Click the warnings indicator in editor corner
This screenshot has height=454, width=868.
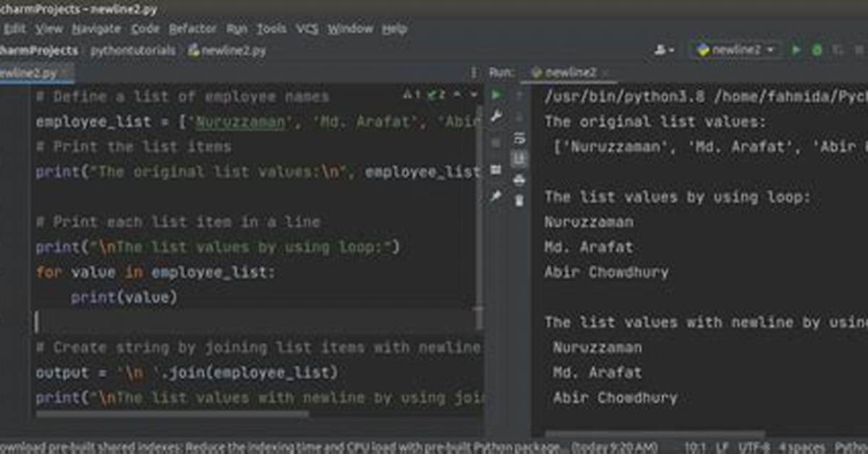tap(423, 95)
